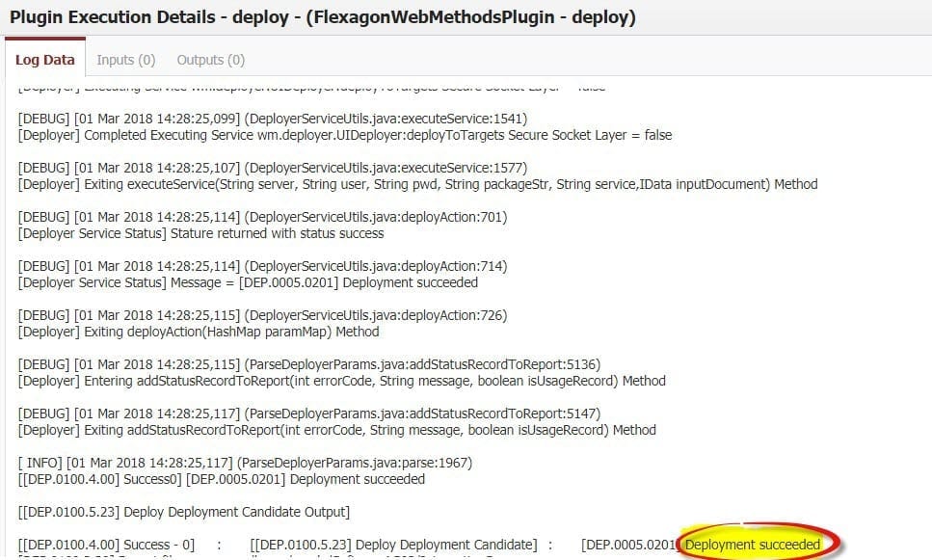Image resolution: width=932 pixels, height=560 pixels.
Task: Select the DEBUG line ending 'deployAction:714)'
Action: (263, 266)
